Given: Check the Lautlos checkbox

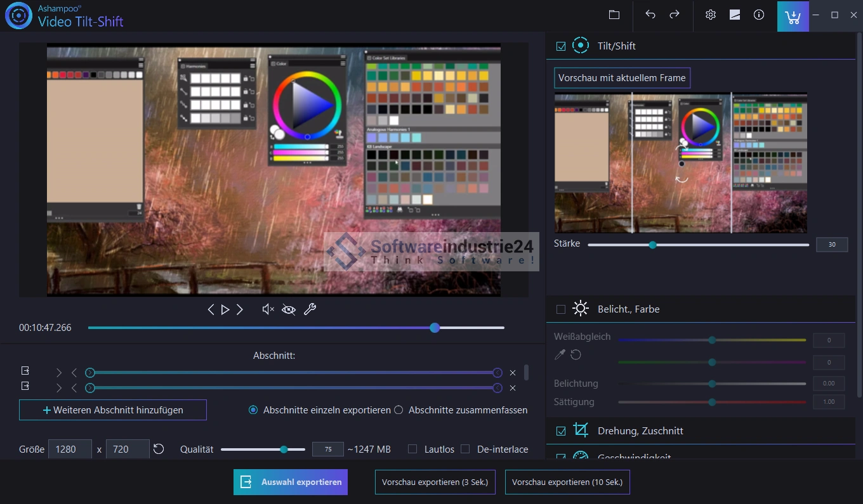Looking at the screenshot, I should coord(412,449).
